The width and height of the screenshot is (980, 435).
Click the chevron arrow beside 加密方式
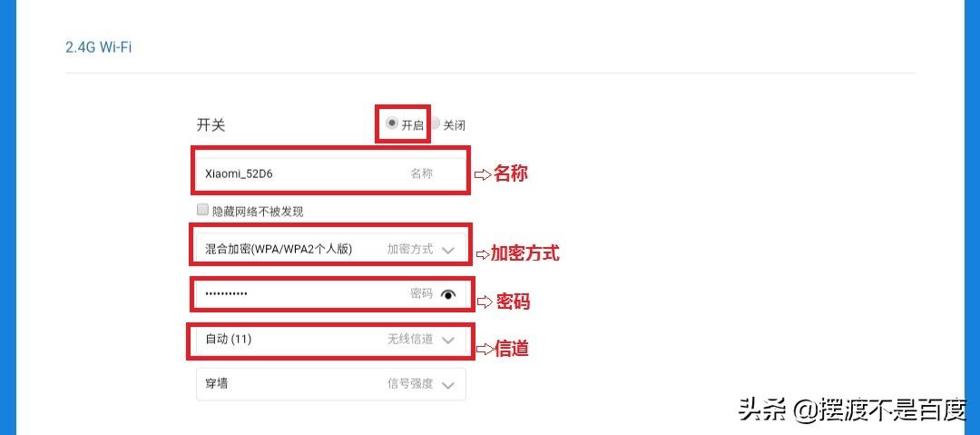coord(447,250)
